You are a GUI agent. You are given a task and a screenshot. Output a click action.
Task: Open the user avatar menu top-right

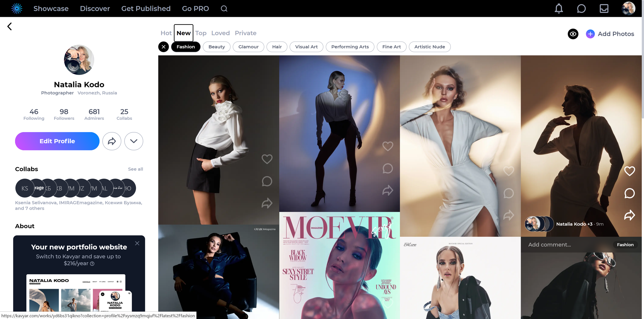pyautogui.click(x=628, y=9)
